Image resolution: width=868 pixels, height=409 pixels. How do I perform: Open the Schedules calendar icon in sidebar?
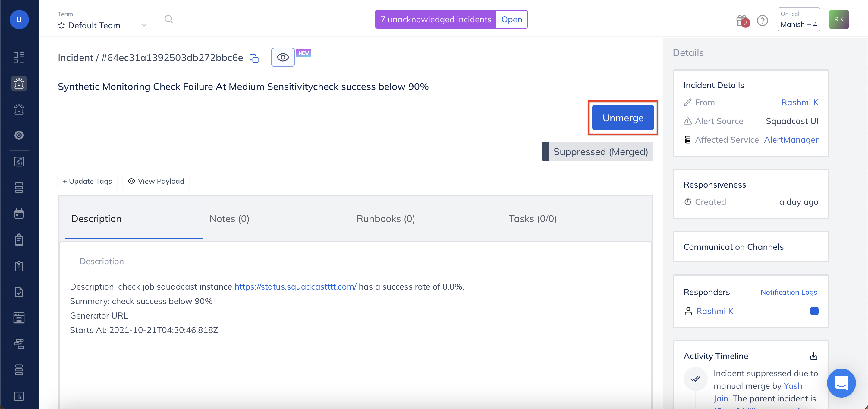[x=19, y=213]
